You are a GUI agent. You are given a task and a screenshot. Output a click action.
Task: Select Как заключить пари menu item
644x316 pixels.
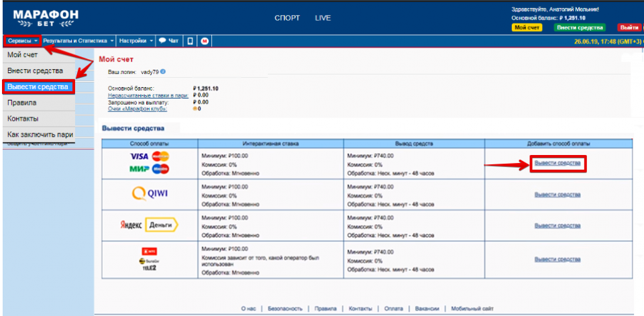pos(39,134)
